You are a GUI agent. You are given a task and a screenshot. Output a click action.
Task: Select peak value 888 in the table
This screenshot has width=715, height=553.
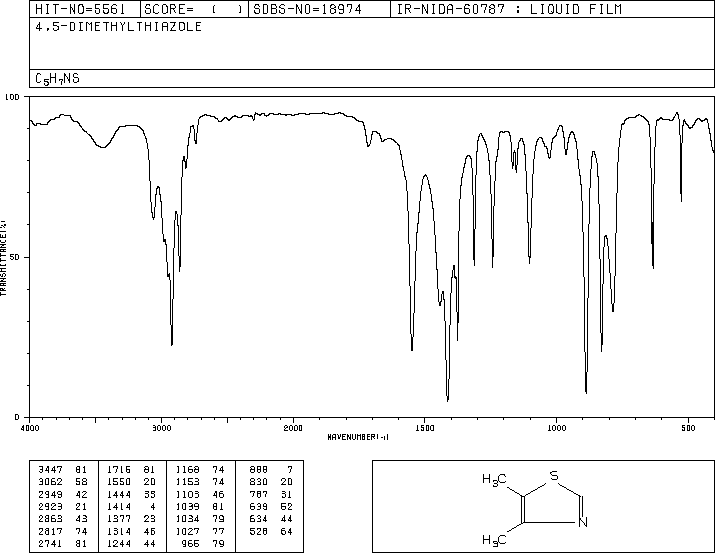(259, 469)
